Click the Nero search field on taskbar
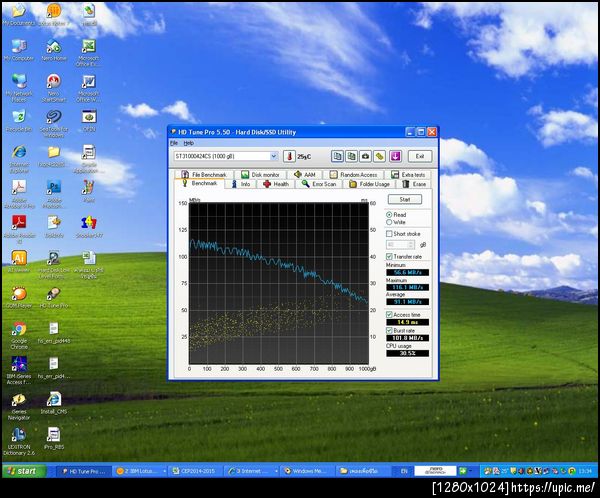The height and width of the screenshot is (498, 600). [435, 471]
